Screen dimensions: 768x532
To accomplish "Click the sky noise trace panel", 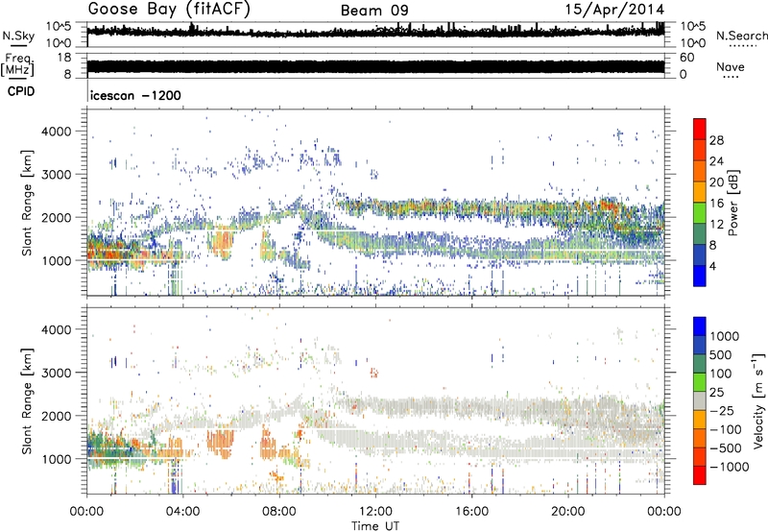I will click(x=375, y=33).
